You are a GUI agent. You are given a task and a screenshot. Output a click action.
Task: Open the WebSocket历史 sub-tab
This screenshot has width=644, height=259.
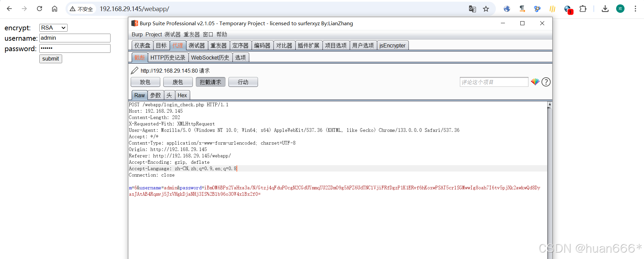click(210, 58)
